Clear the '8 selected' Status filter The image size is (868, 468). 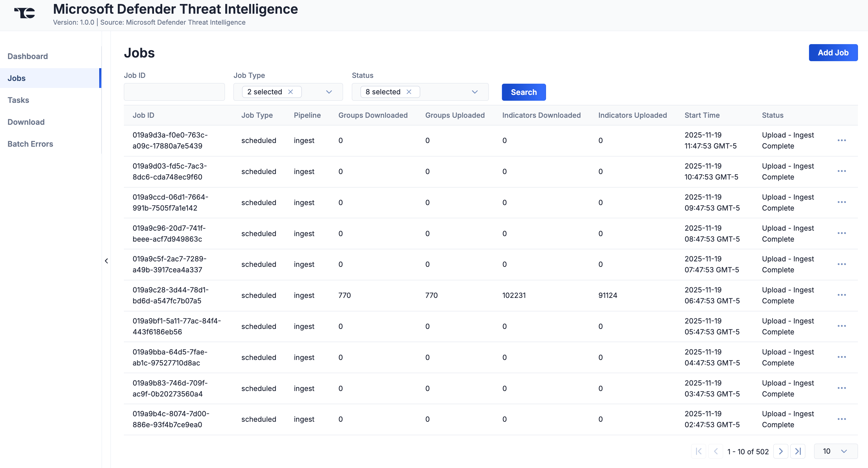(x=409, y=92)
